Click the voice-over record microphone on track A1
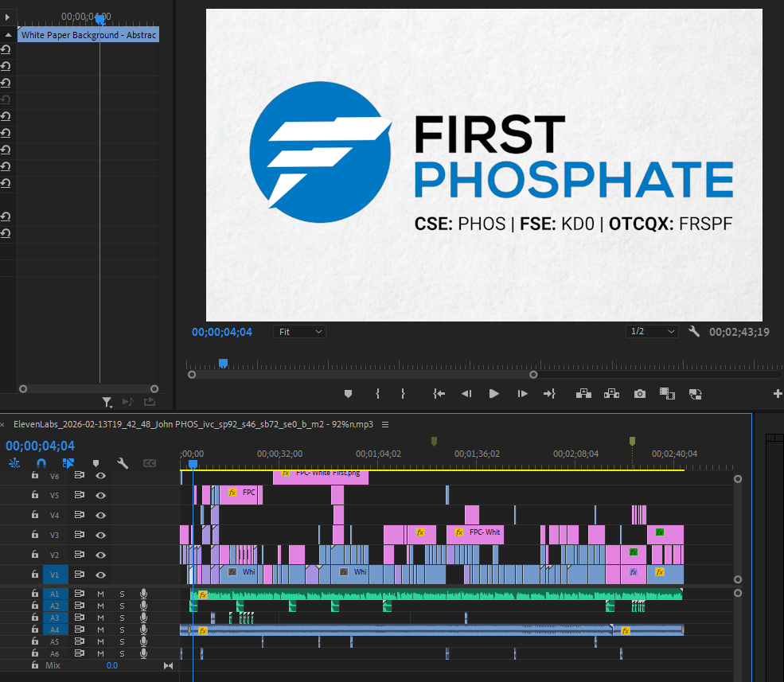The height and width of the screenshot is (682, 784). (x=143, y=593)
